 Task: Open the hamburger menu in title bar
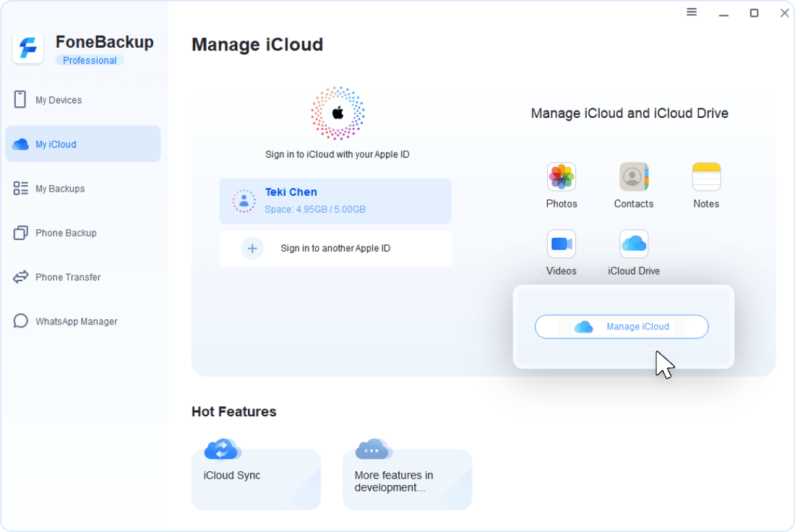pyautogui.click(x=692, y=12)
